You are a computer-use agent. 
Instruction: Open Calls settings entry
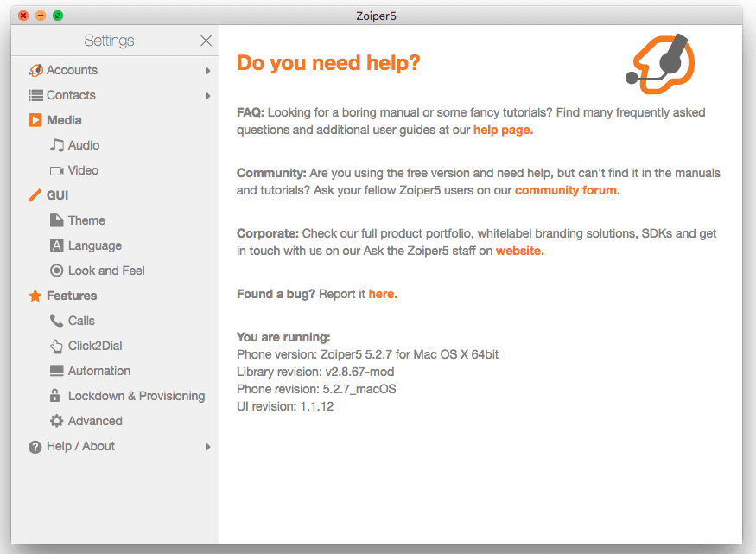tap(81, 321)
